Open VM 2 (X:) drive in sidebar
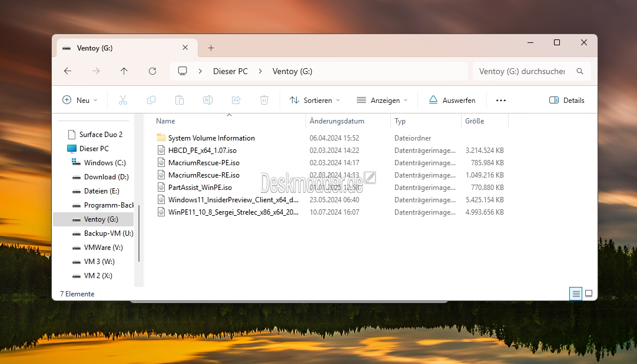Image resolution: width=637 pixels, height=364 pixels. (98, 276)
